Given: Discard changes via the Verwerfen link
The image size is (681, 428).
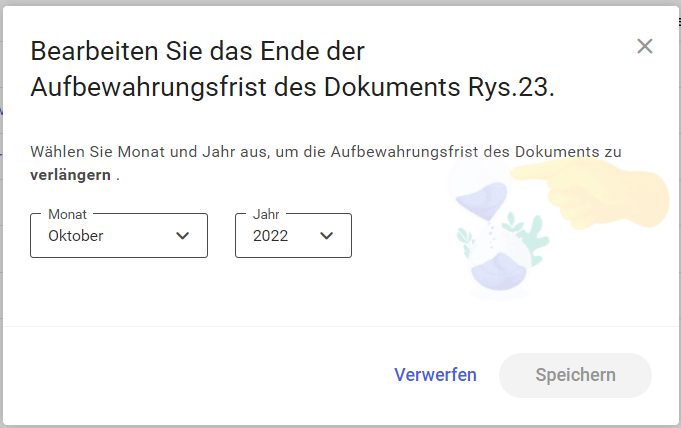Looking at the screenshot, I should tap(435, 375).
